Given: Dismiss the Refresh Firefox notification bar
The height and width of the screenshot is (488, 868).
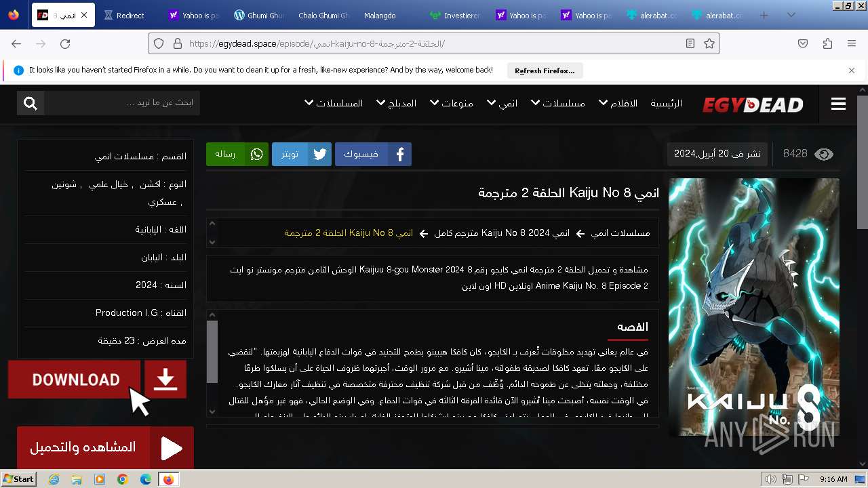Looking at the screenshot, I should point(852,70).
